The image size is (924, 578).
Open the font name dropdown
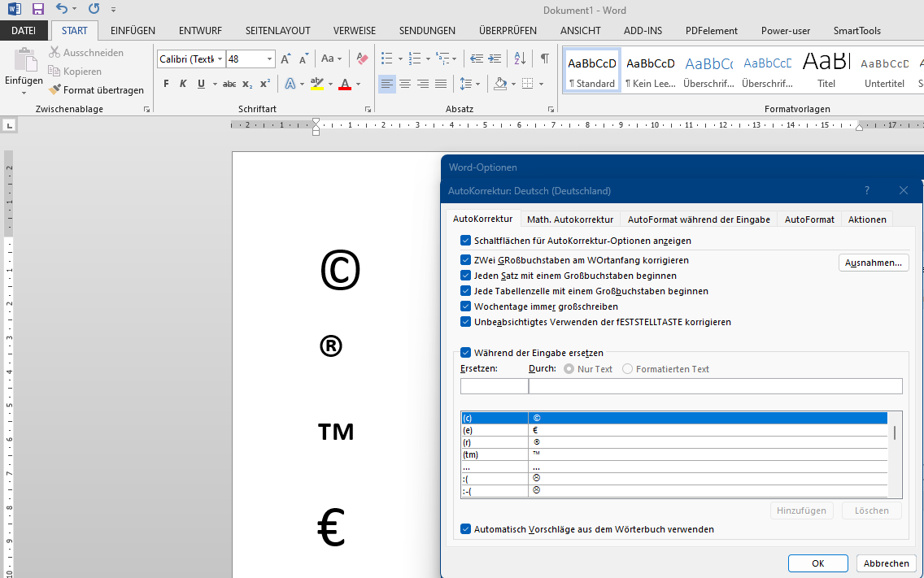point(220,59)
